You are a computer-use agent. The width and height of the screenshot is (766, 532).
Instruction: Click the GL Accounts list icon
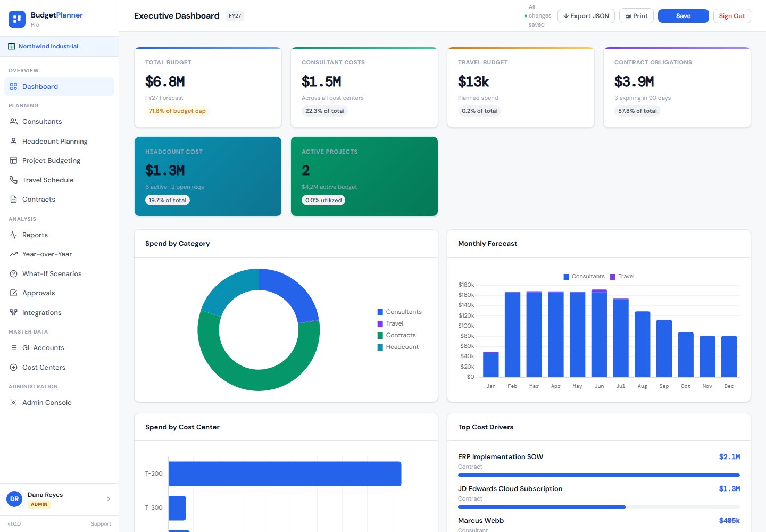pyautogui.click(x=14, y=347)
